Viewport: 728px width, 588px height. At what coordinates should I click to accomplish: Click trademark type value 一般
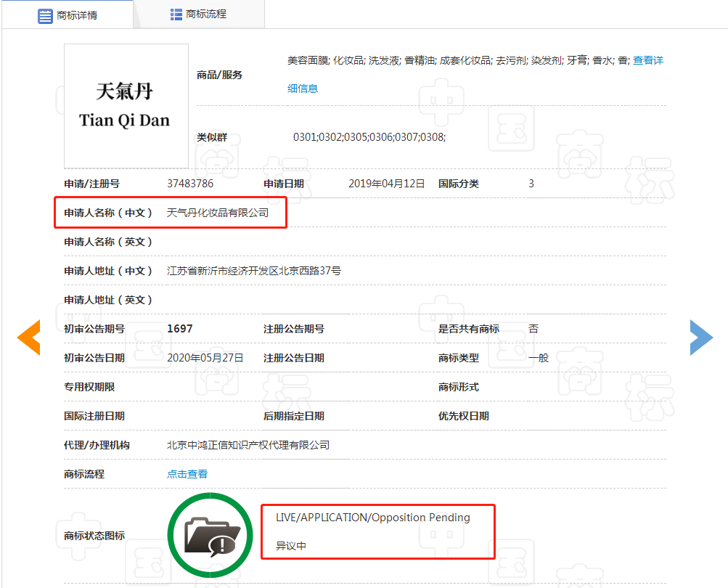(539, 358)
